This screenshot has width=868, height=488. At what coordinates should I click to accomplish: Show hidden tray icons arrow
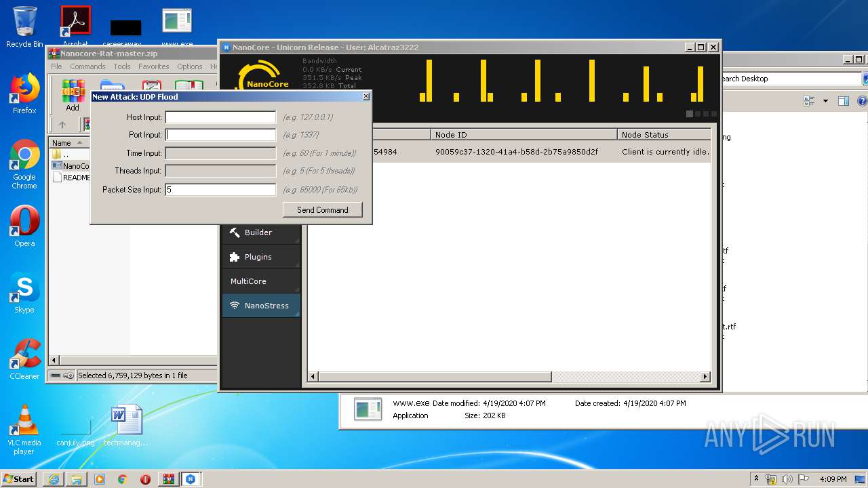(756, 479)
